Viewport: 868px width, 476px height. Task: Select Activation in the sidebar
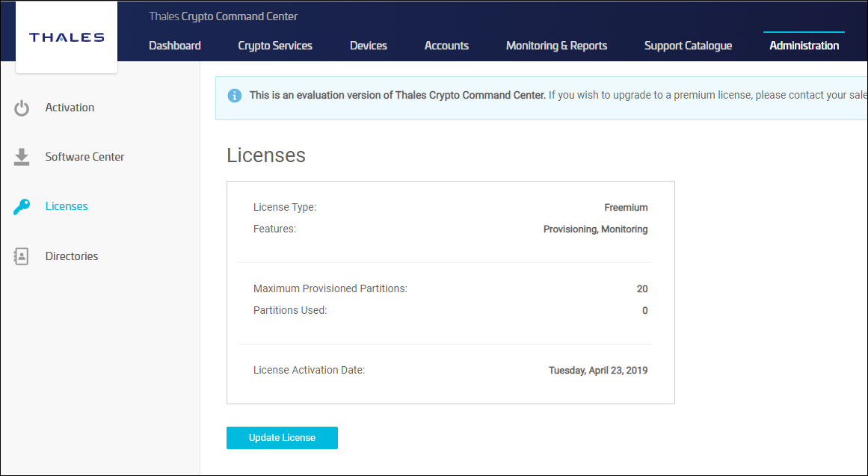[x=70, y=108]
